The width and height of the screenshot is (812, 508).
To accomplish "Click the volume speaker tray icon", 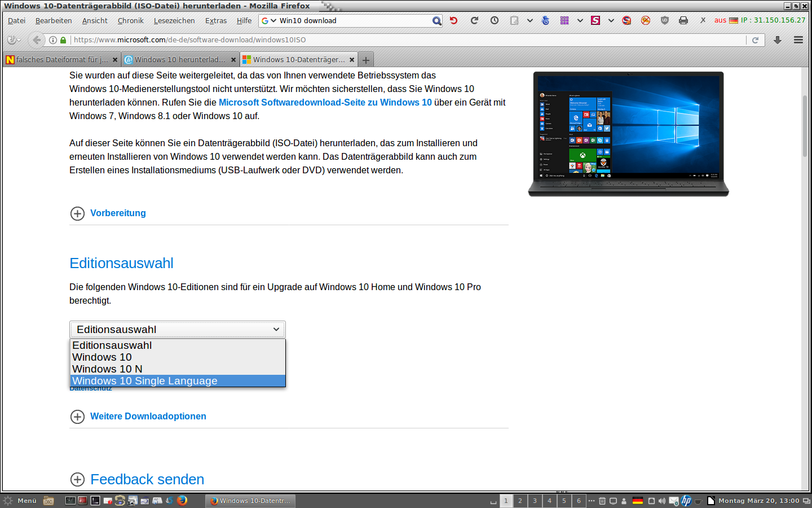I will (662, 501).
